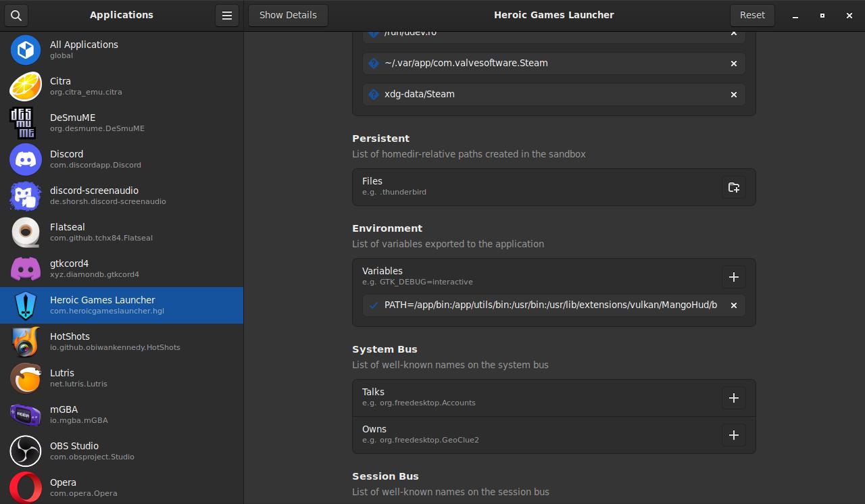Click the Environment section heading
This screenshot has width=865, height=504.
[387, 228]
